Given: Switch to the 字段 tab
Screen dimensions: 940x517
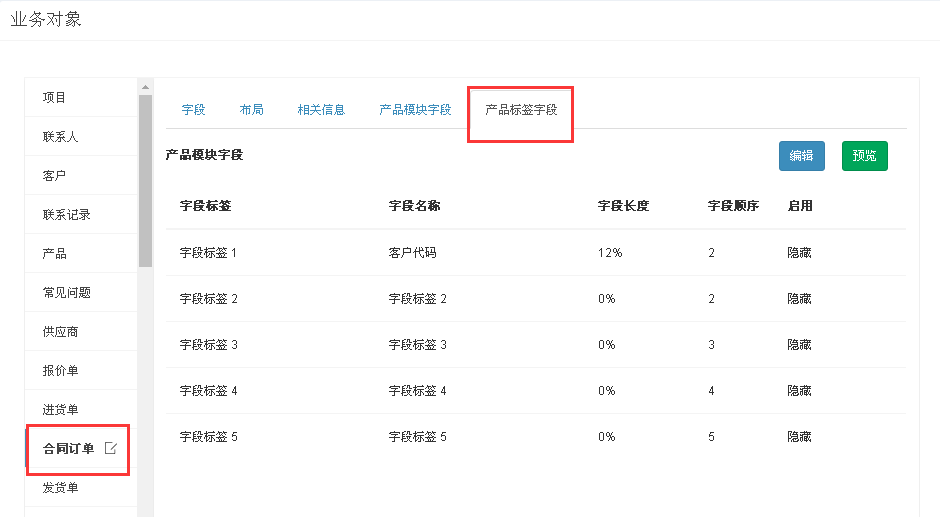Looking at the screenshot, I should pyautogui.click(x=193, y=110).
